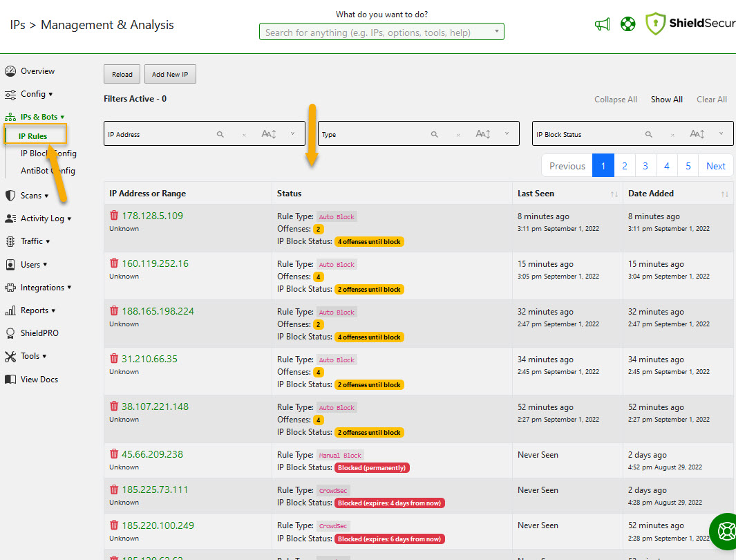
Task: Delete IP 31.210.66.35 via trash icon
Action: pyautogui.click(x=113, y=359)
